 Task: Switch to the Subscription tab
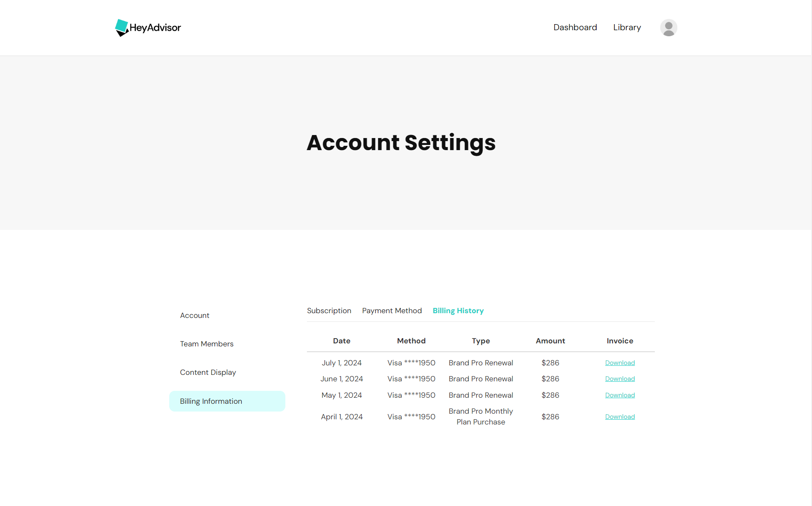329,311
